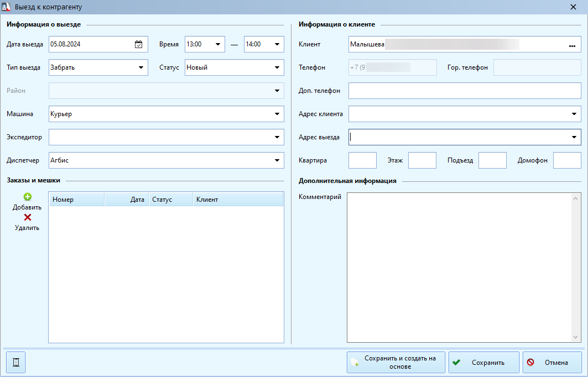This screenshot has width=588, height=377.
Task: Expand the end time 14:00 dropdown
Action: pyautogui.click(x=277, y=44)
